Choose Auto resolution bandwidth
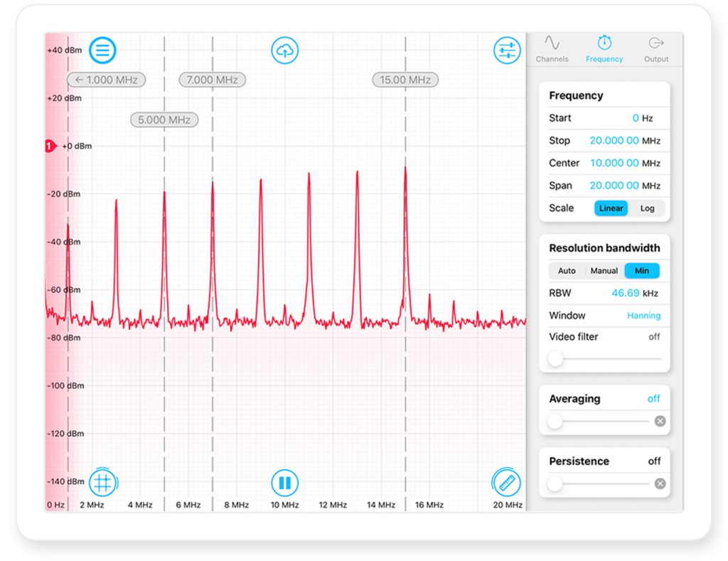This screenshot has width=728, height=561. click(567, 271)
